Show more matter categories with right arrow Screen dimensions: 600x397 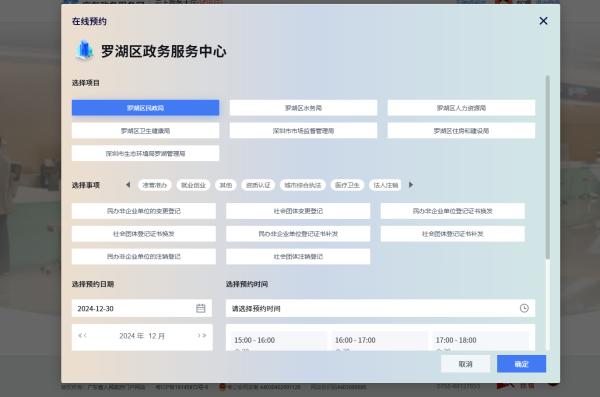(411, 185)
